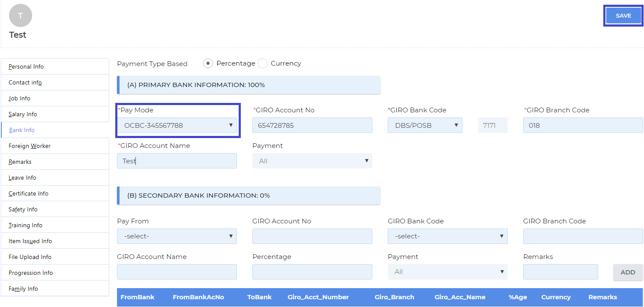This screenshot has height=307, width=644.
Task: Click the secondary GIRO Account No field
Action: click(312, 236)
